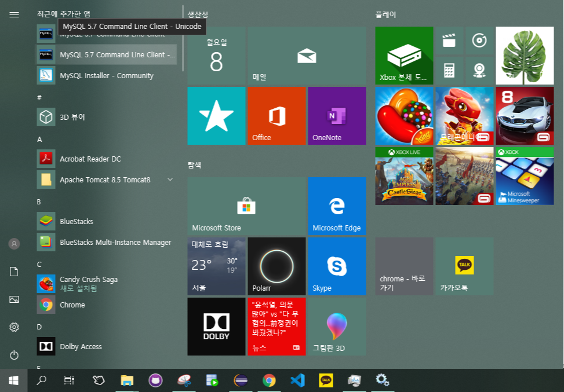564x392 pixels.
Task: Open the Office tile
Action: pyautogui.click(x=276, y=116)
